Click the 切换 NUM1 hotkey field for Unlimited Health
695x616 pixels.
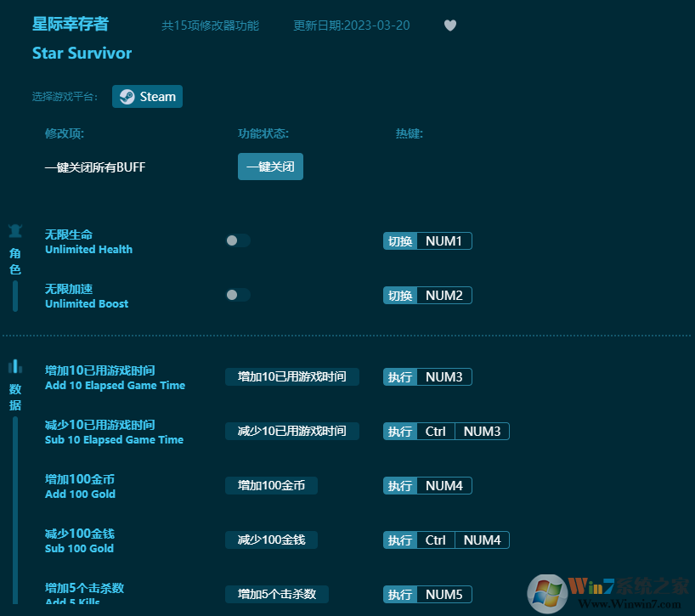(x=427, y=240)
